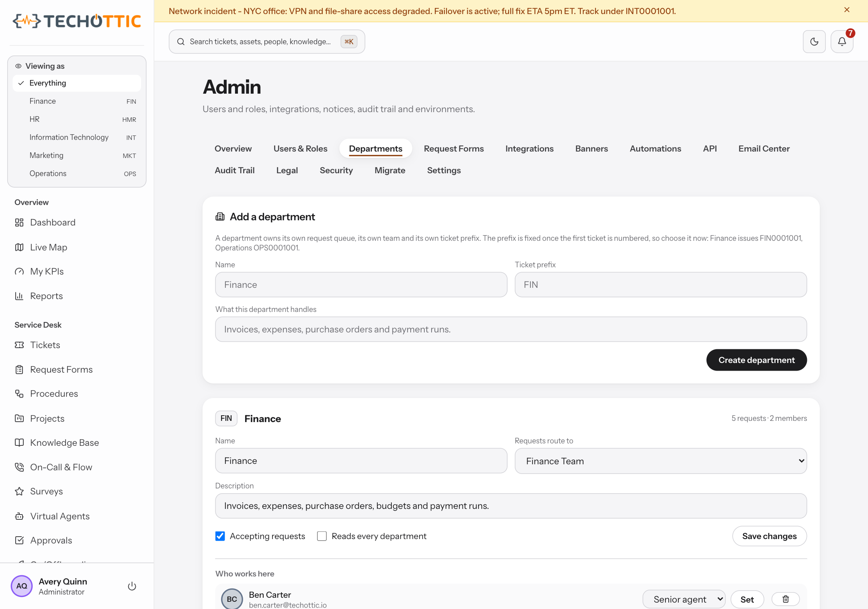Image resolution: width=868 pixels, height=609 pixels.
Task: Open Virtual Agents via its robot icon
Action: coord(19,516)
